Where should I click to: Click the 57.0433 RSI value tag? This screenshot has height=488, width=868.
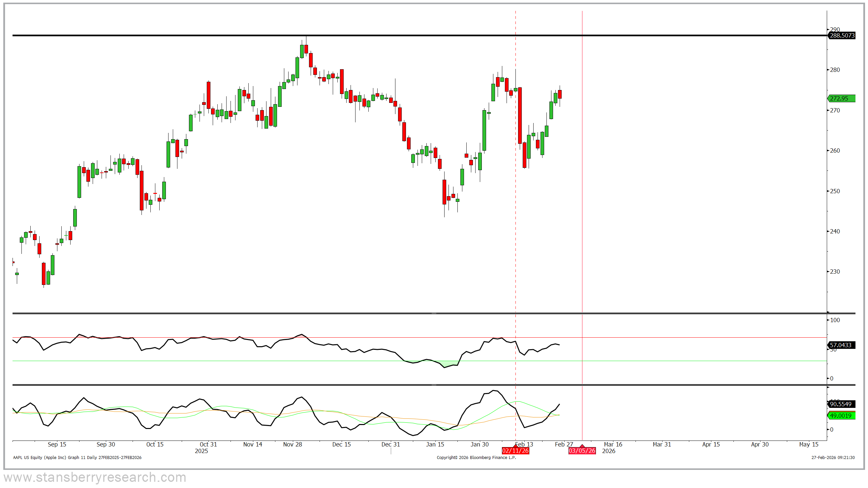point(842,345)
